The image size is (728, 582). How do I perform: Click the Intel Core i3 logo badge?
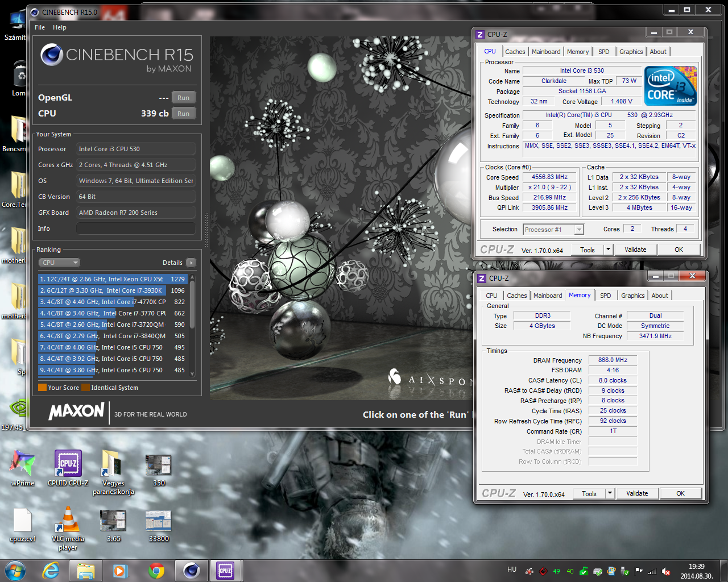click(x=671, y=86)
